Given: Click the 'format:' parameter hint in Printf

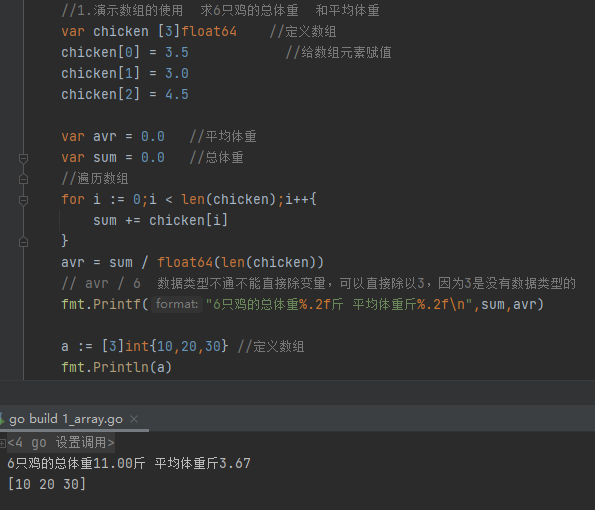Looking at the screenshot, I should 177,304.
